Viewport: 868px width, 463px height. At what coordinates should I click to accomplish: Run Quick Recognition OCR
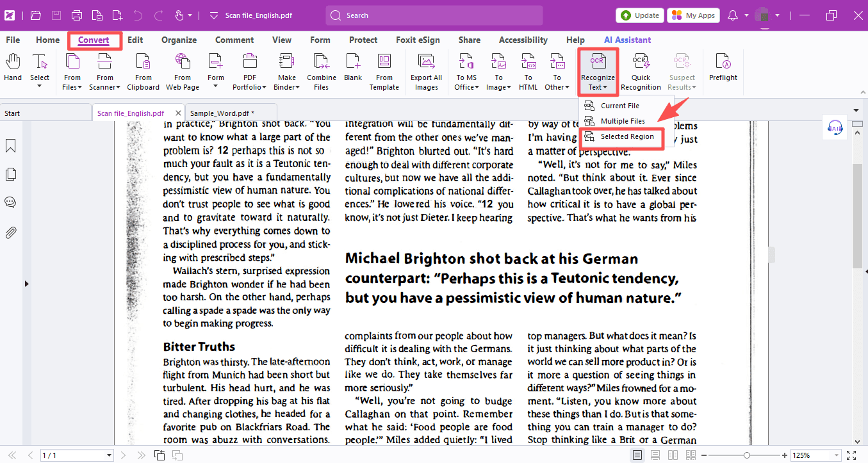tap(641, 72)
